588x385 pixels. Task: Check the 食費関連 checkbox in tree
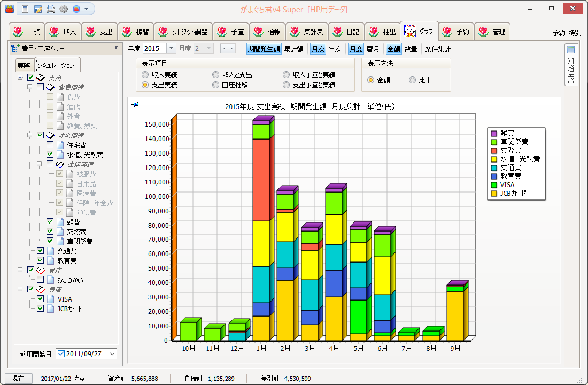tap(41, 87)
